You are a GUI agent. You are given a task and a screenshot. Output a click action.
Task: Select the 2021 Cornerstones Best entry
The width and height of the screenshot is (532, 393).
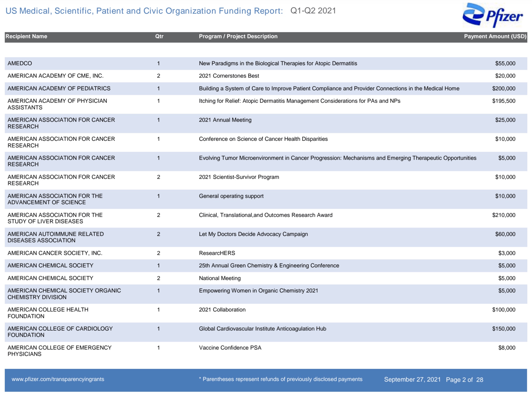click(x=229, y=76)
